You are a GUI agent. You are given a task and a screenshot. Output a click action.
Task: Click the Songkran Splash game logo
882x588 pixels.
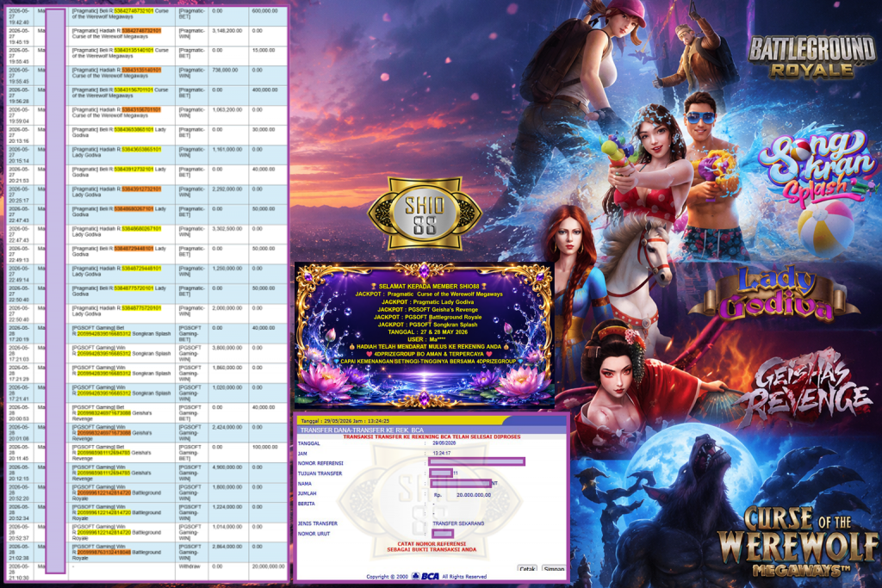coord(817,168)
